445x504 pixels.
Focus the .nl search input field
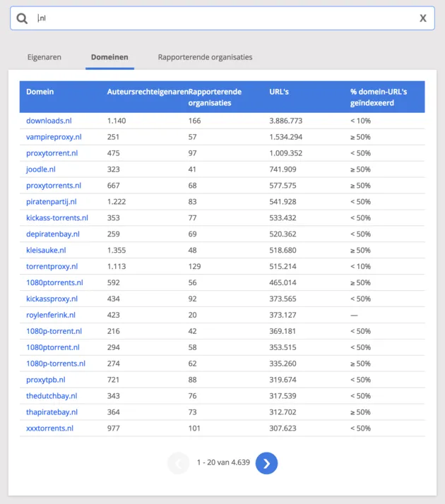(x=222, y=18)
